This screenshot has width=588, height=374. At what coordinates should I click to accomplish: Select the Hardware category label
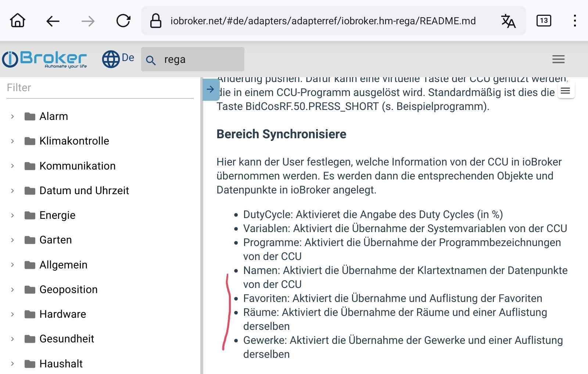[63, 314]
